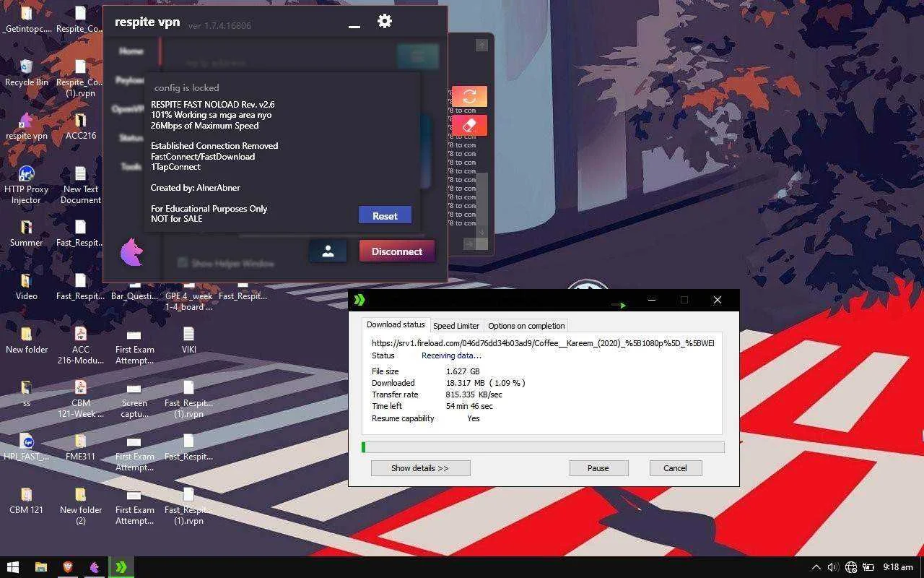
Task: Select the New Text Document file icon
Action: [80, 185]
